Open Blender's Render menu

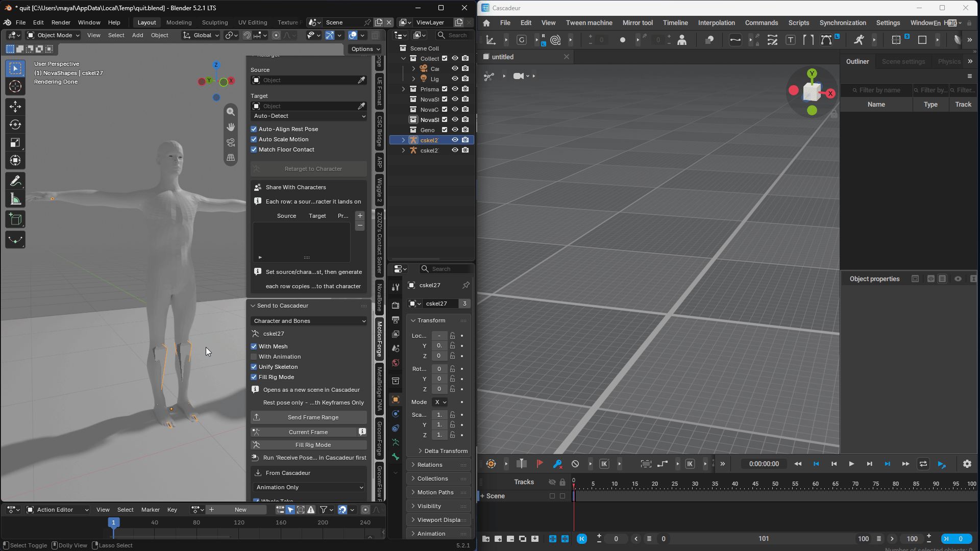click(x=61, y=22)
